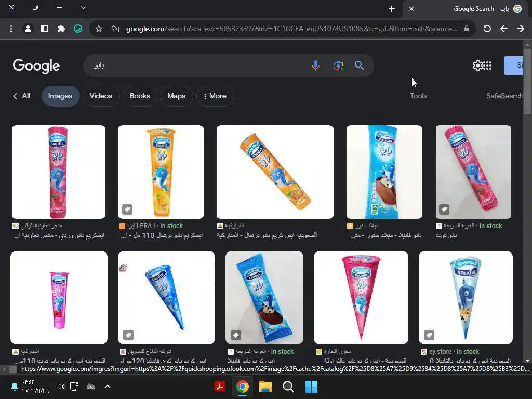Switch to the Videos tab

(x=101, y=96)
